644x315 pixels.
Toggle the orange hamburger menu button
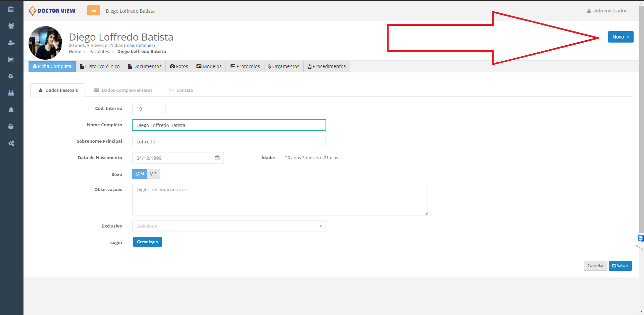click(x=94, y=11)
